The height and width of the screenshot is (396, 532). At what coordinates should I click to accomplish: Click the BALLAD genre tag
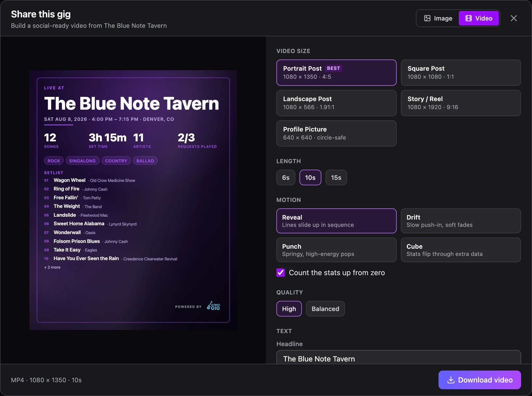click(x=145, y=161)
